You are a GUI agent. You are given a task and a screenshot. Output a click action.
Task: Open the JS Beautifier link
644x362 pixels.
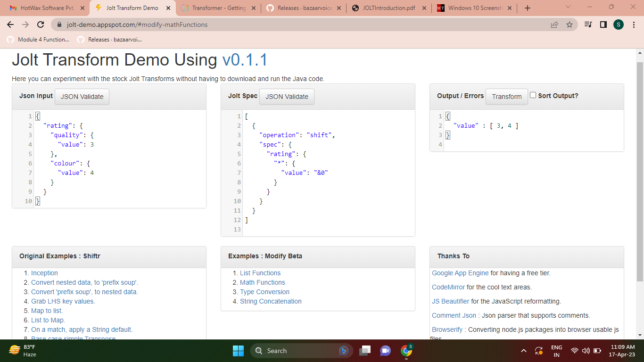pyautogui.click(x=450, y=301)
